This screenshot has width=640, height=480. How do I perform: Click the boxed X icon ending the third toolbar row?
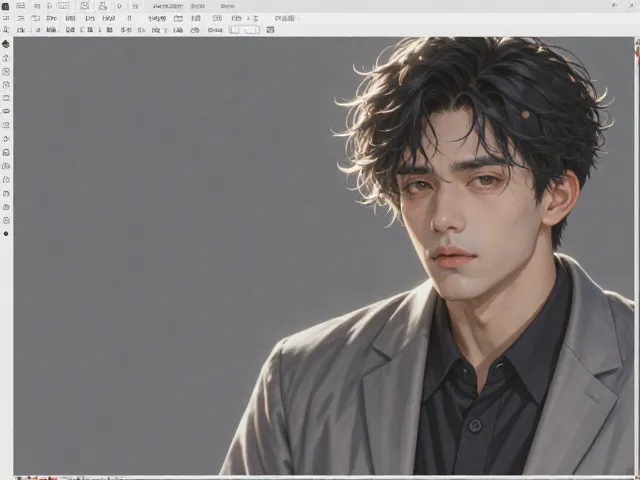tap(270, 30)
